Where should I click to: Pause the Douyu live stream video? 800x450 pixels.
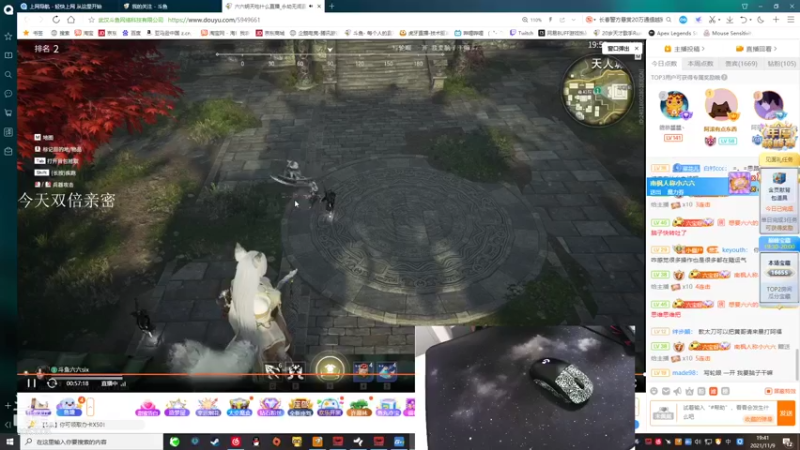pos(31,383)
